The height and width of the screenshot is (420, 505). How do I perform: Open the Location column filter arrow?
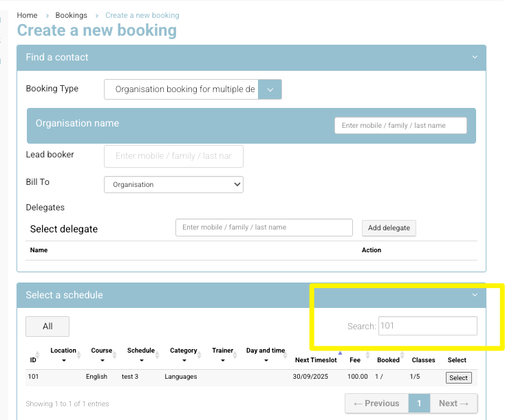click(63, 360)
